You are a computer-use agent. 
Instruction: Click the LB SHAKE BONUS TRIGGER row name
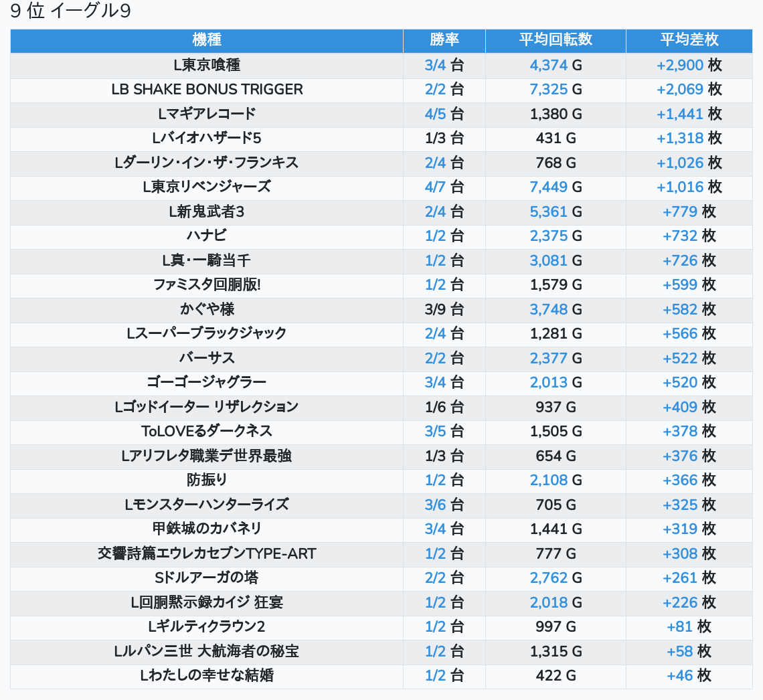pos(206,90)
